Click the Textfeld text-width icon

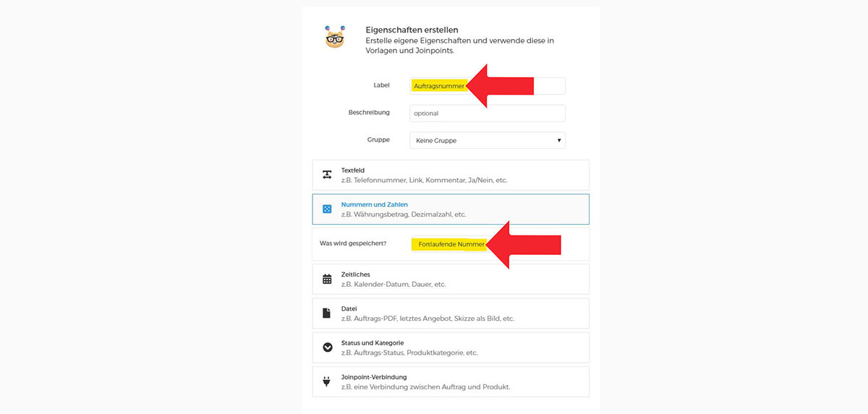pos(327,175)
